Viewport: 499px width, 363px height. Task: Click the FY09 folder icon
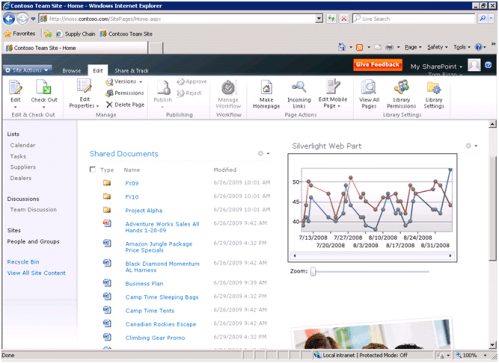(107, 183)
